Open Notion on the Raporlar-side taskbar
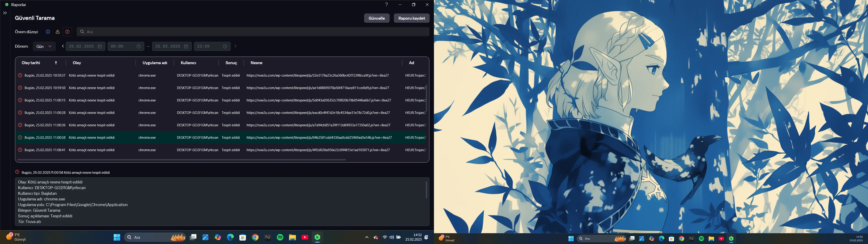Viewport: 868px width, 244px height. pyautogui.click(x=268, y=237)
